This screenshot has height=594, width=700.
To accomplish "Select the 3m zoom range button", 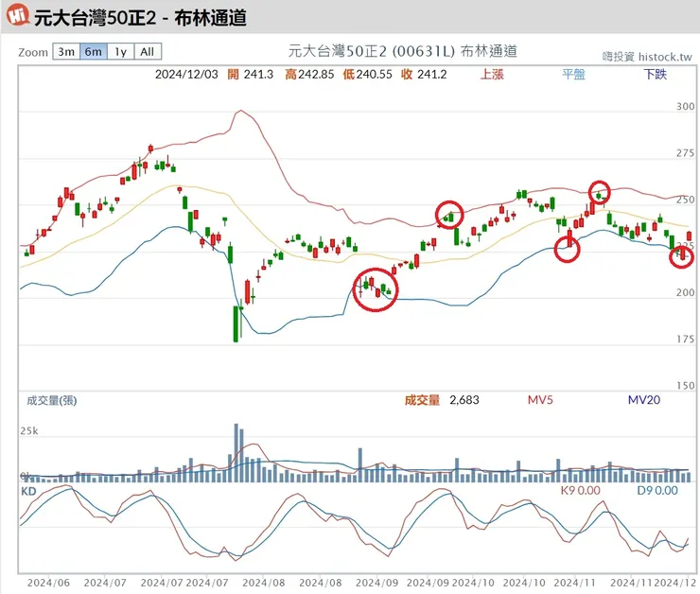I will tap(66, 52).
